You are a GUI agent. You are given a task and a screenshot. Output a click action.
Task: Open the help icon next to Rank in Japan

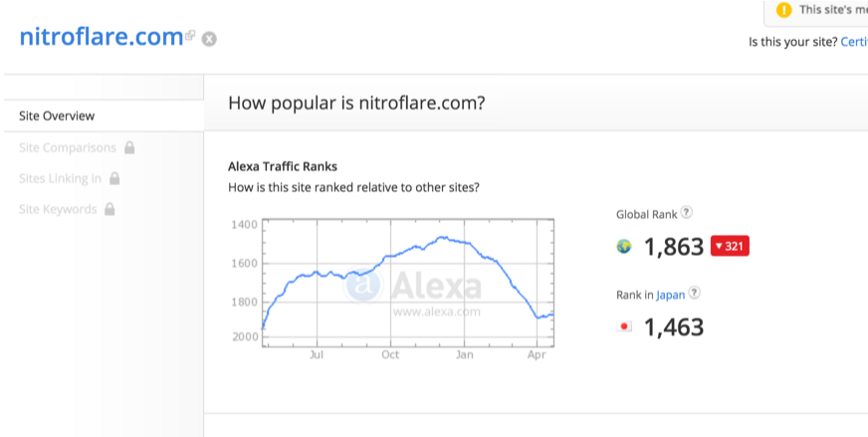695,293
